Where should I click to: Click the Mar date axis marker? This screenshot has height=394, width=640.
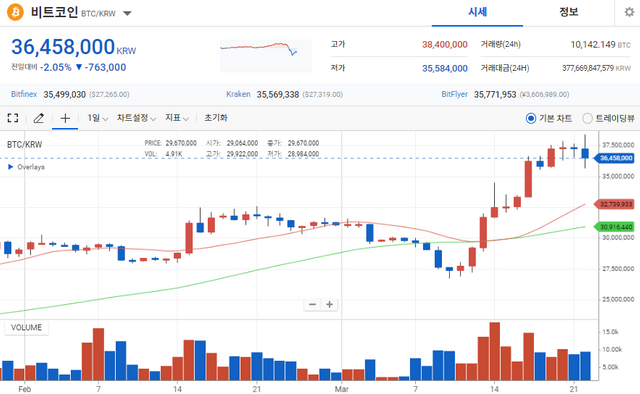342,389
